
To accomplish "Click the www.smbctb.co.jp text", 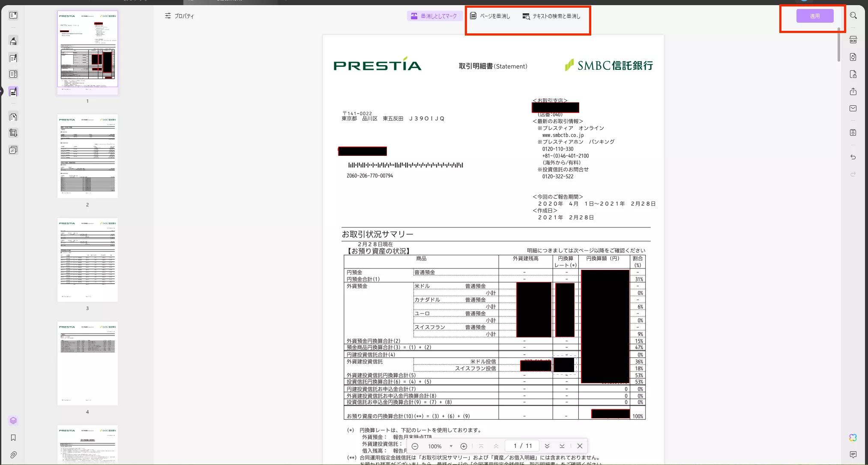I will [563, 135].
